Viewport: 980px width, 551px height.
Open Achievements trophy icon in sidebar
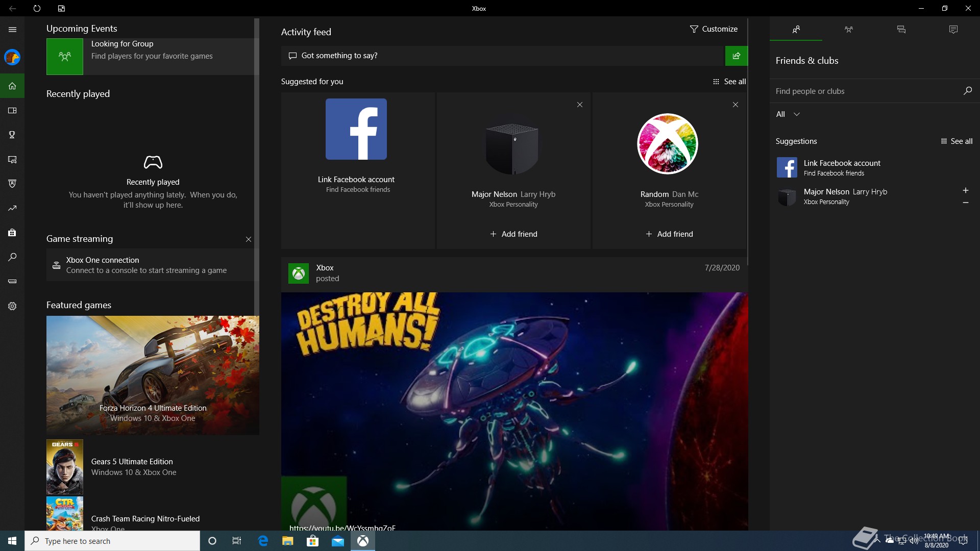pos(12,135)
